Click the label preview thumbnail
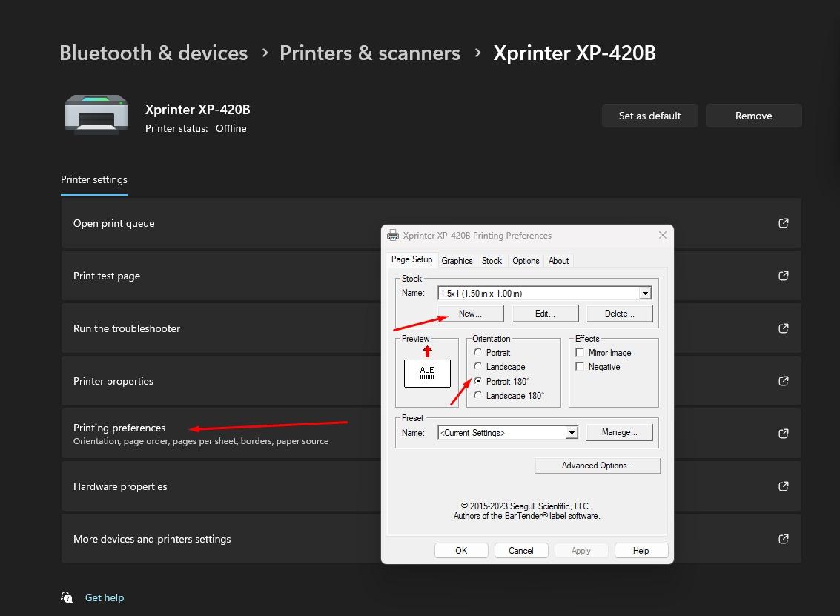The image size is (840, 616). pyautogui.click(x=427, y=374)
